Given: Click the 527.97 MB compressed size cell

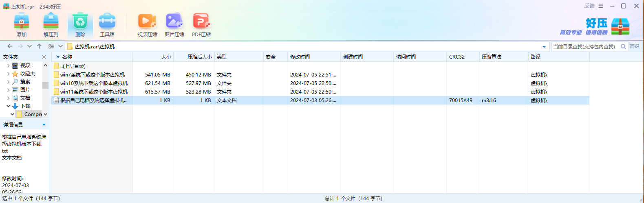Looking at the screenshot, I should click(198, 83).
